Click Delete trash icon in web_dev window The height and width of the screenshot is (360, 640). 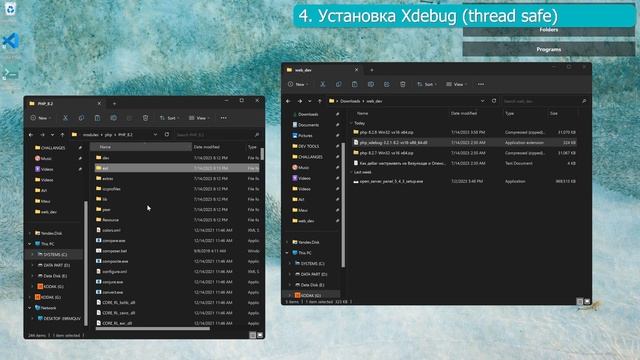[402, 84]
